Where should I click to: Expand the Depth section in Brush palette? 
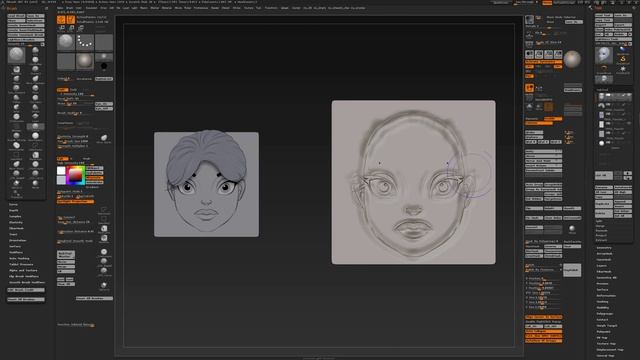point(14,211)
